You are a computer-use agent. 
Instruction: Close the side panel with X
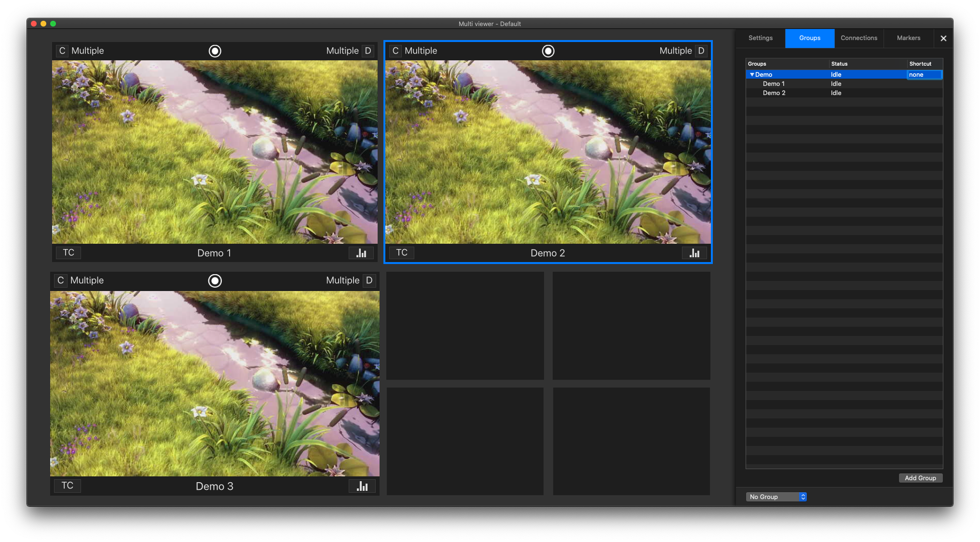(943, 38)
